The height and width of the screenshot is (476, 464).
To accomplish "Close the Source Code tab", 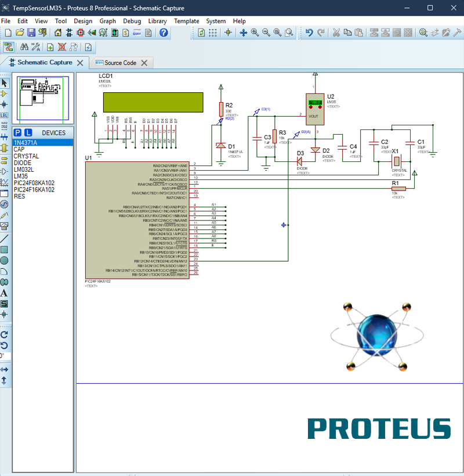I will (144, 63).
